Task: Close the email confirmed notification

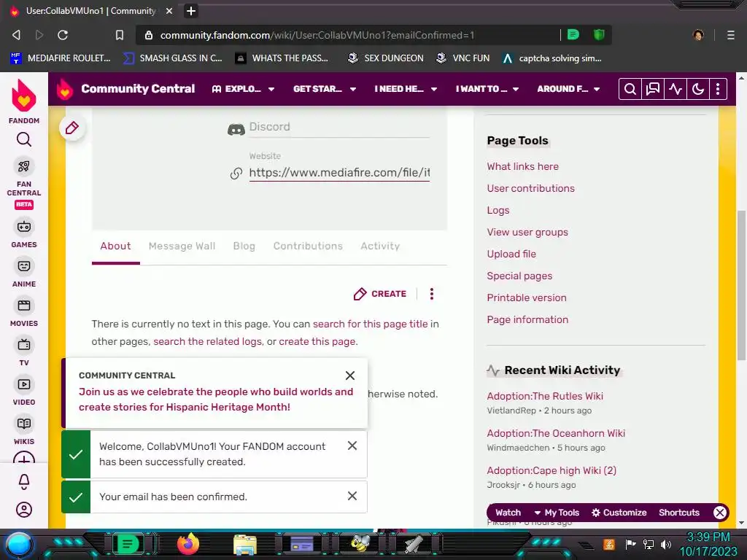Action: (x=352, y=496)
